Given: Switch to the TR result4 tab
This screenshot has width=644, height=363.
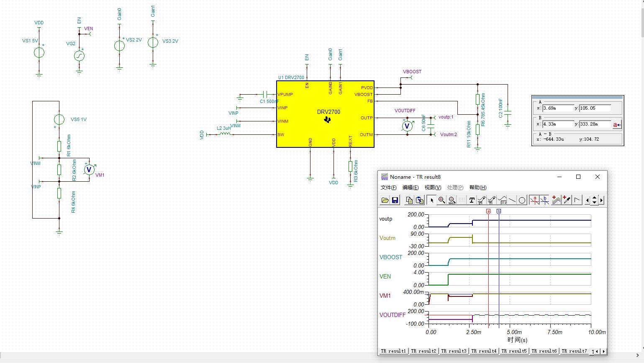Looking at the screenshot, I should 484,351.
